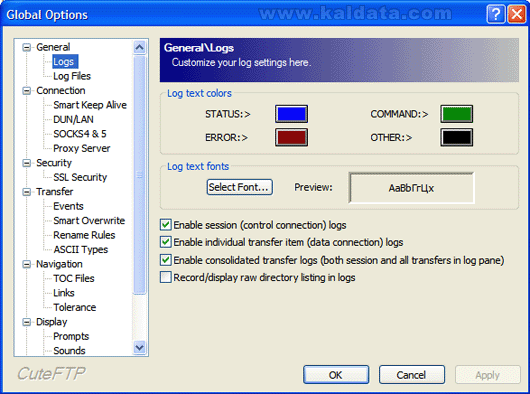Collapse the Navigation tree node
Screen dimensions: 530x394
point(26,264)
